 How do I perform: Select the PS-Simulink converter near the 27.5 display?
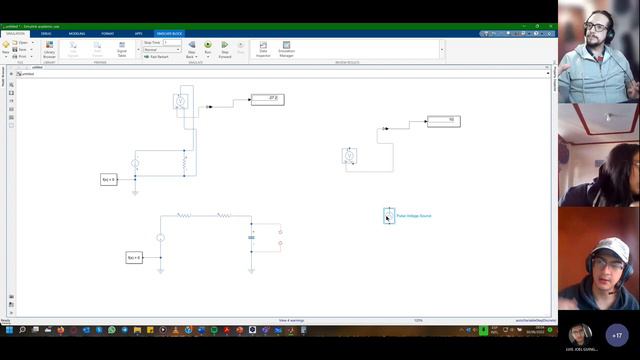(x=209, y=107)
